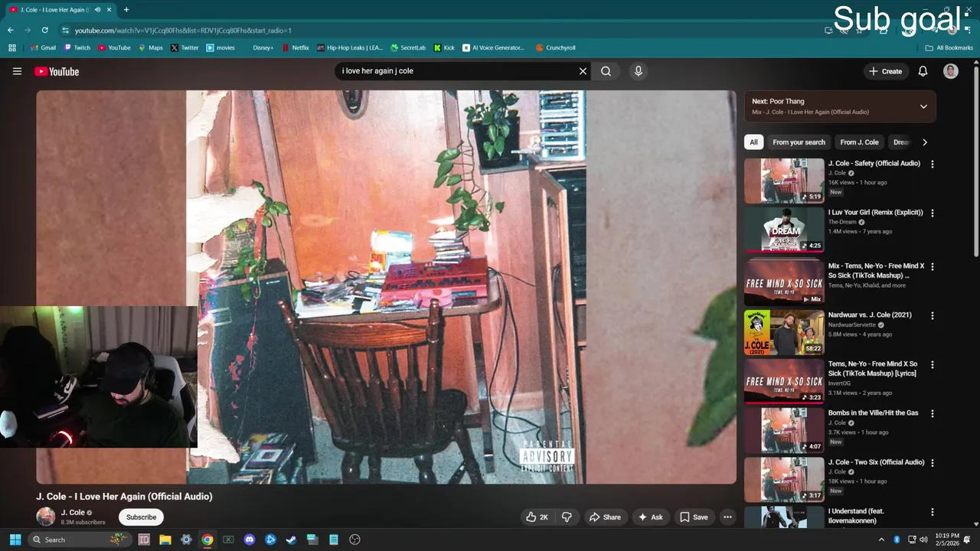Open Chrome apps grid in bookmarks bar

coord(11,47)
